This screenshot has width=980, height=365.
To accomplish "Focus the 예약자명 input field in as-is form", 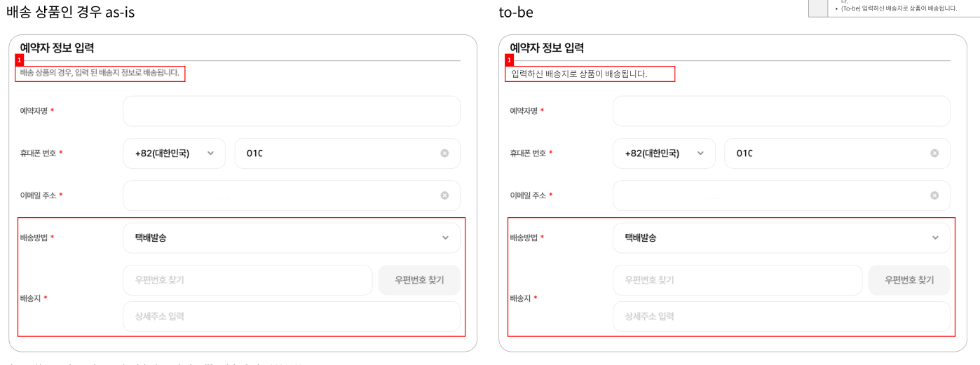I will [x=291, y=111].
